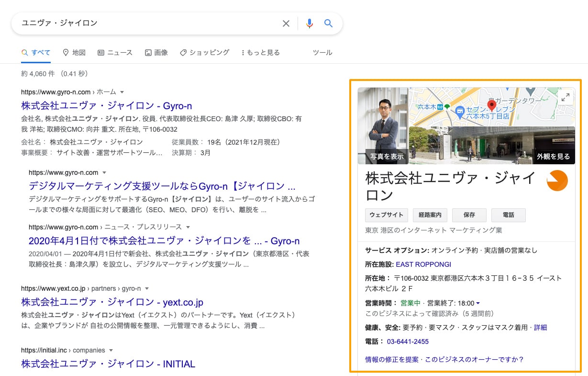Image resolution: width=588 pixels, height=376 pixels.
Task: Open the dropdown arrow beside gyro-n.com ホーム
Action: tap(122, 92)
